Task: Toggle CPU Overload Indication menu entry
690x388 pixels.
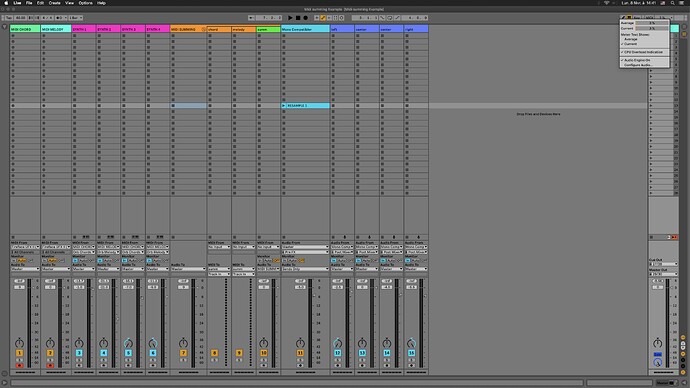Action: pos(644,52)
